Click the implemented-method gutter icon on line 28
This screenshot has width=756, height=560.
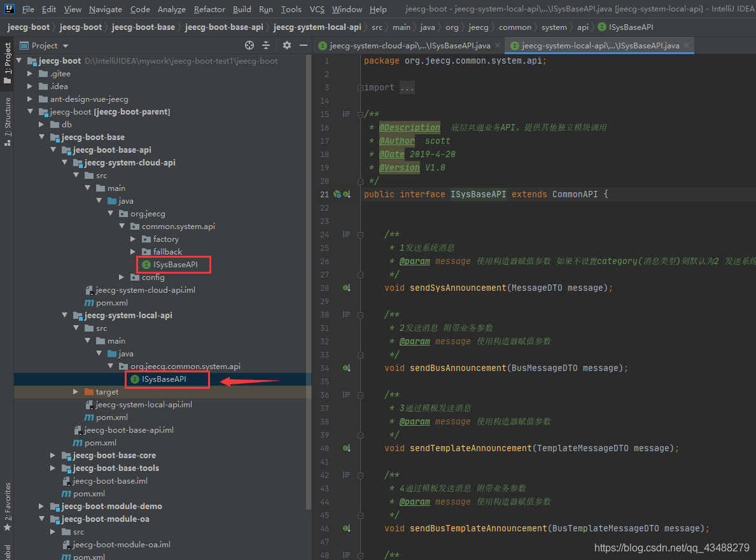347,288
